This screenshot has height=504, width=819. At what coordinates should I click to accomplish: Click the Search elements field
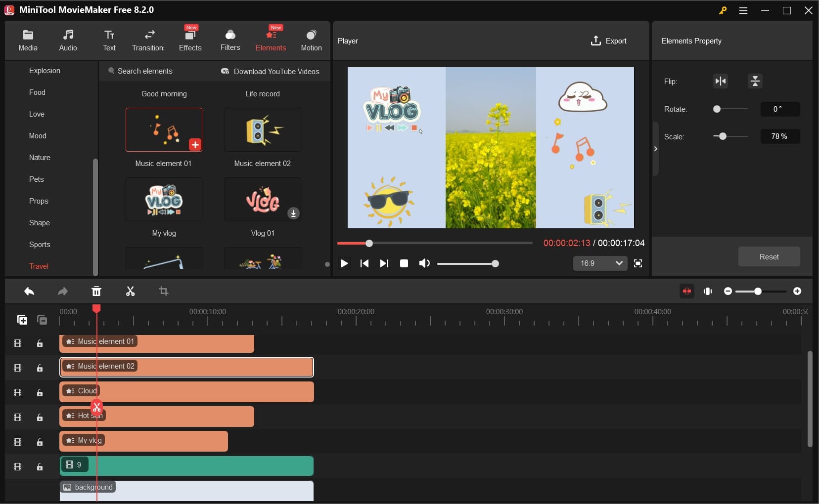(x=145, y=71)
